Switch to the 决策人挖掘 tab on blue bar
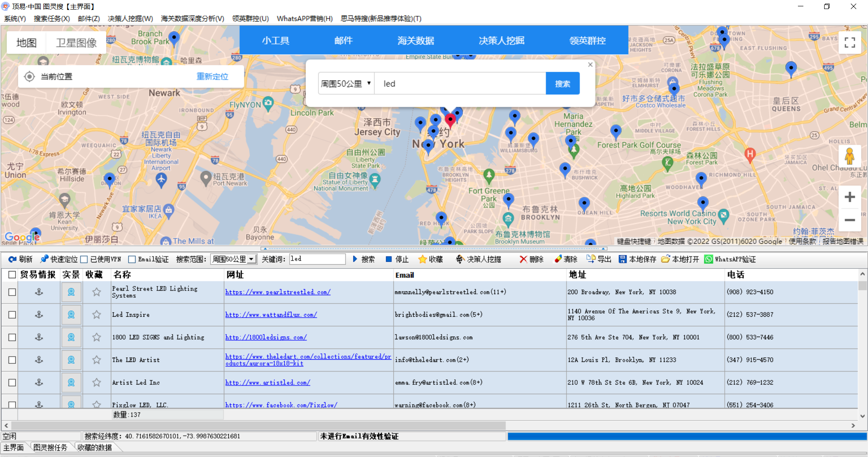Screen dimensions: 868x457 click(x=501, y=41)
